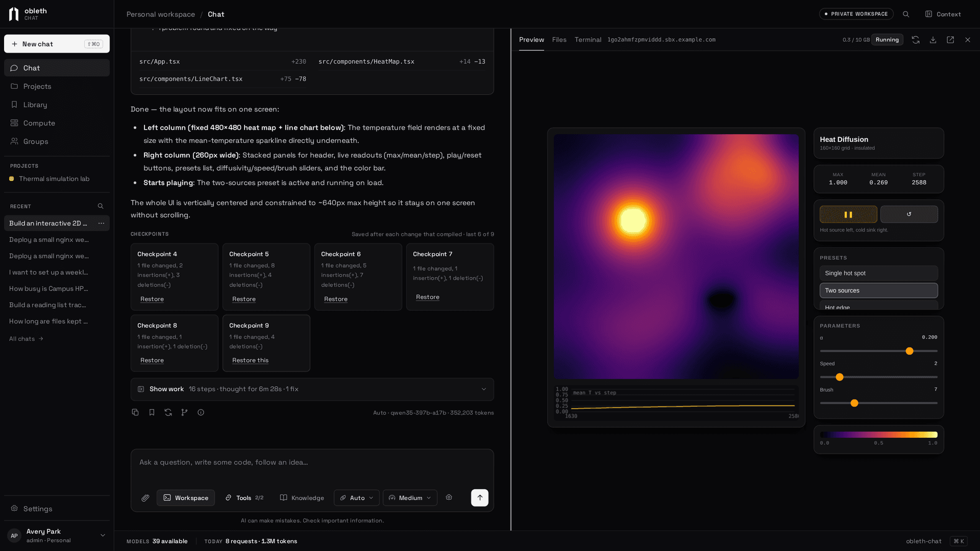Screen dimensions: 980x551
Task: Reset the heat diffusion simulation
Action: [909, 215]
